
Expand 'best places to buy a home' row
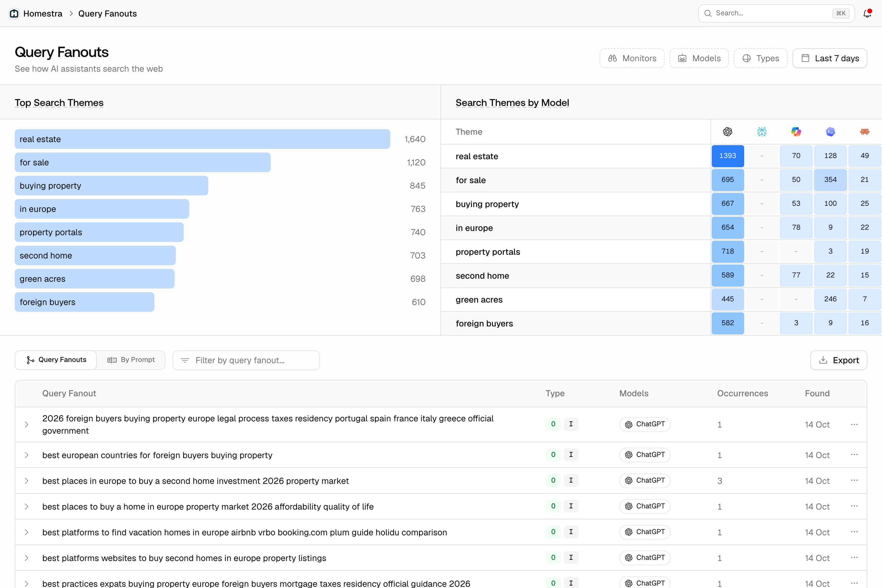click(x=27, y=507)
